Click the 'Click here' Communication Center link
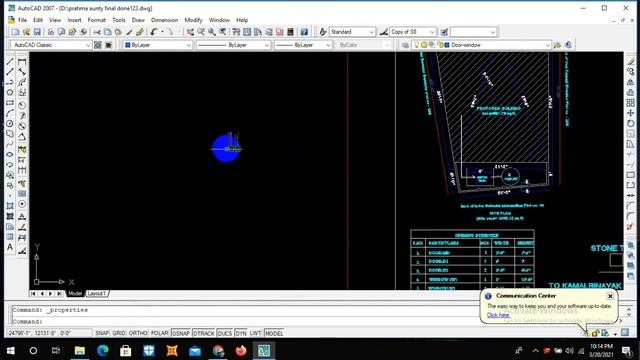Image resolution: width=640 pixels, height=360 pixels. 498,315
